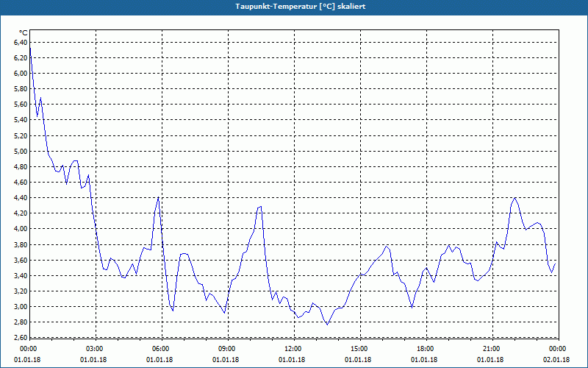Click the '01.01.18' date beneath 18:00

[424, 360]
